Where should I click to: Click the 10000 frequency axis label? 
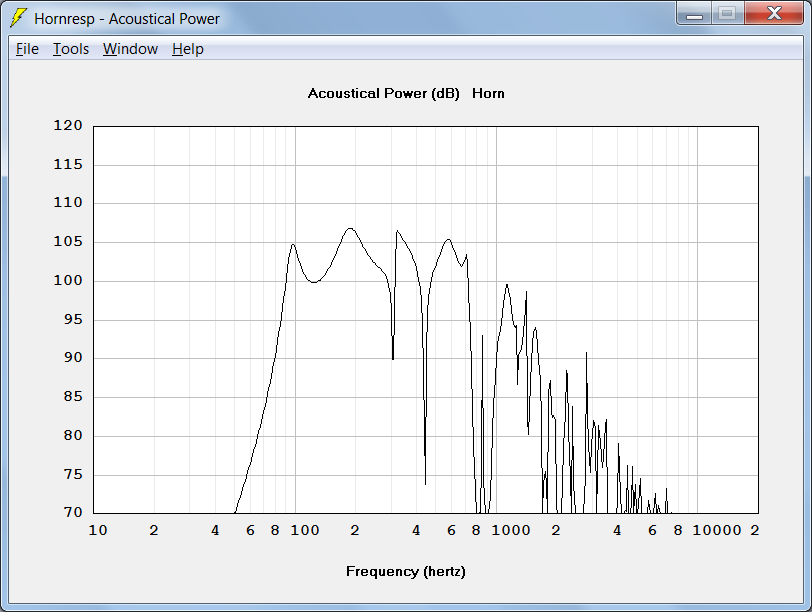tap(717, 531)
